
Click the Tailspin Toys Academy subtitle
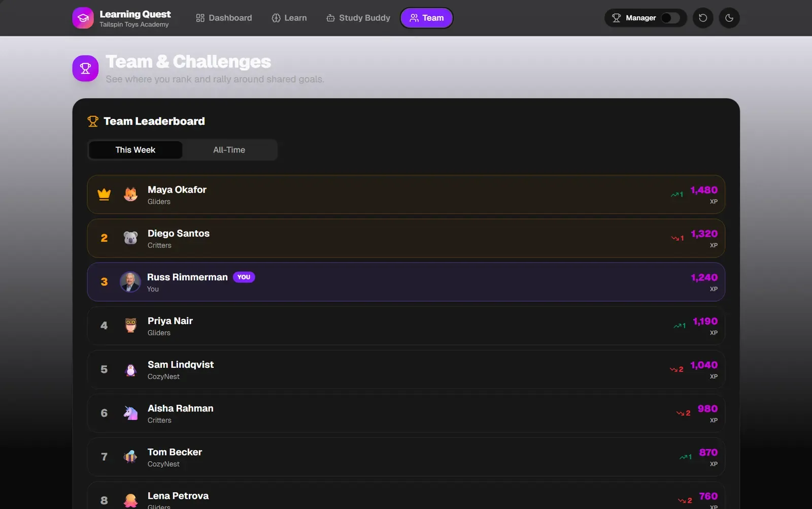pos(134,24)
